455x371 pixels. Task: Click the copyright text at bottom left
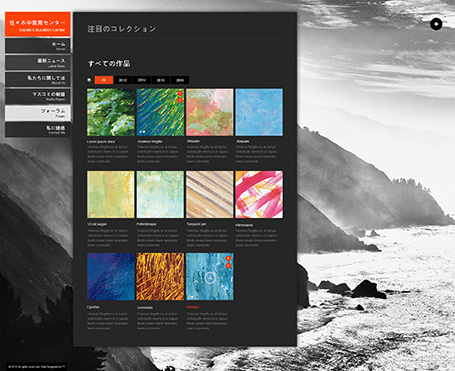pyautogui.click(x=36, y=367)
